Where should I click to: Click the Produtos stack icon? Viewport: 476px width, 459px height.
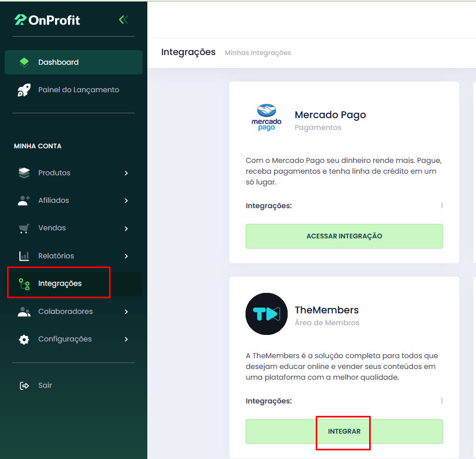coord(24,173)
